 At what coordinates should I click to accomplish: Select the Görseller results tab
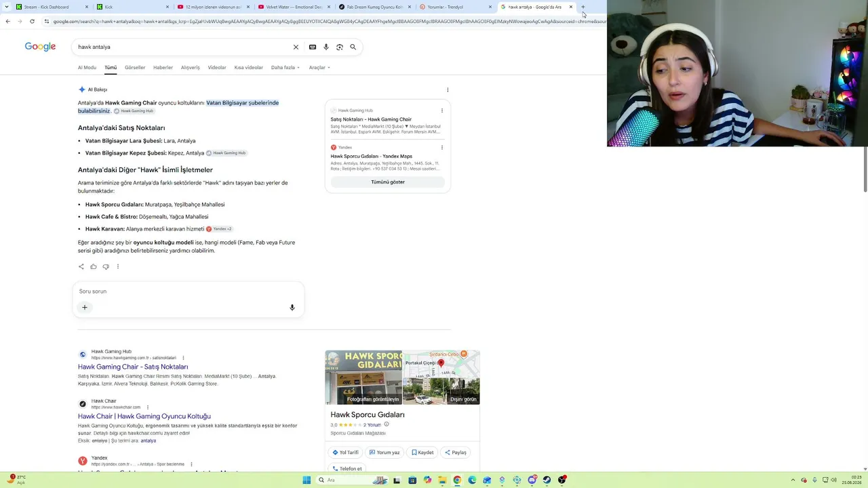135,68
